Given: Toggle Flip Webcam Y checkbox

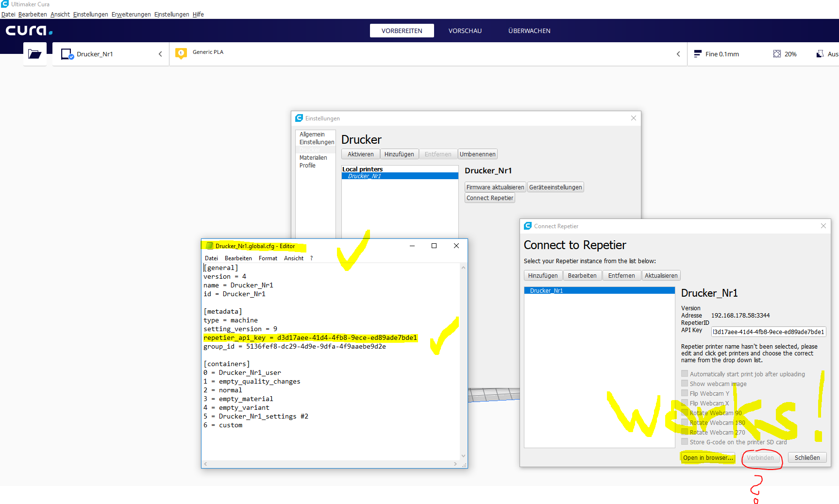Looking at the screenshot, I should [685, 393].
